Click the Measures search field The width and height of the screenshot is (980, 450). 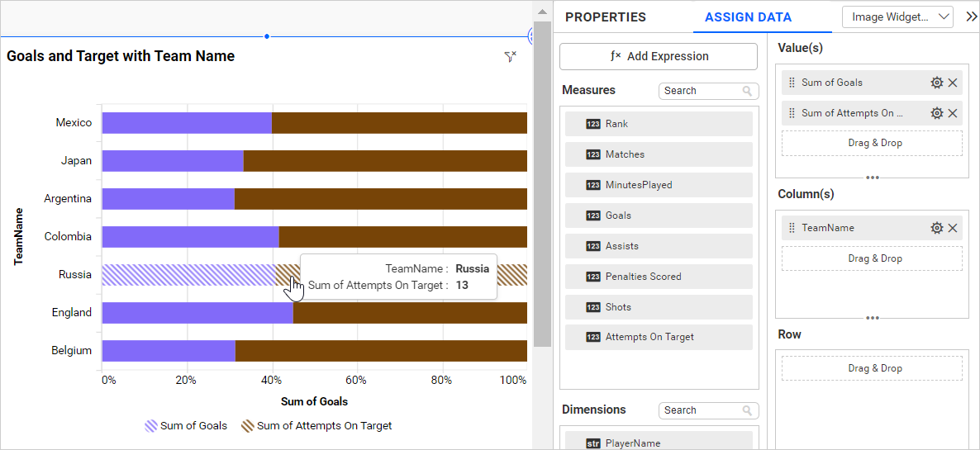(x=701, y=91)
